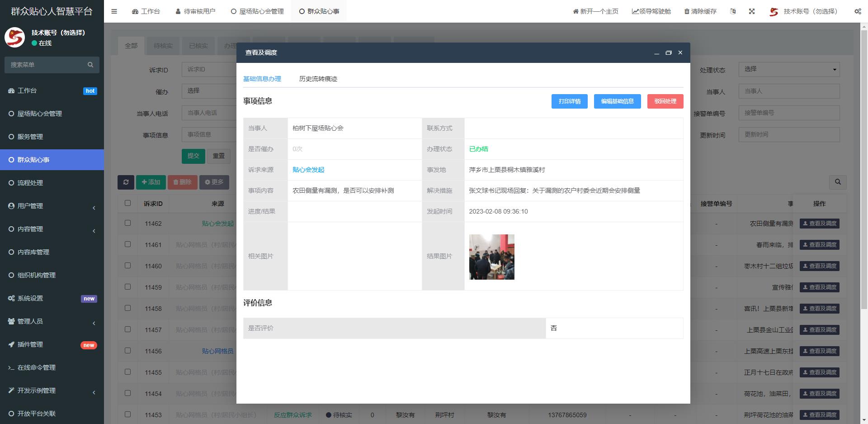Screen dimensions: 868x424
Task: Click the green 提交 search button
Action: [193, 156]
